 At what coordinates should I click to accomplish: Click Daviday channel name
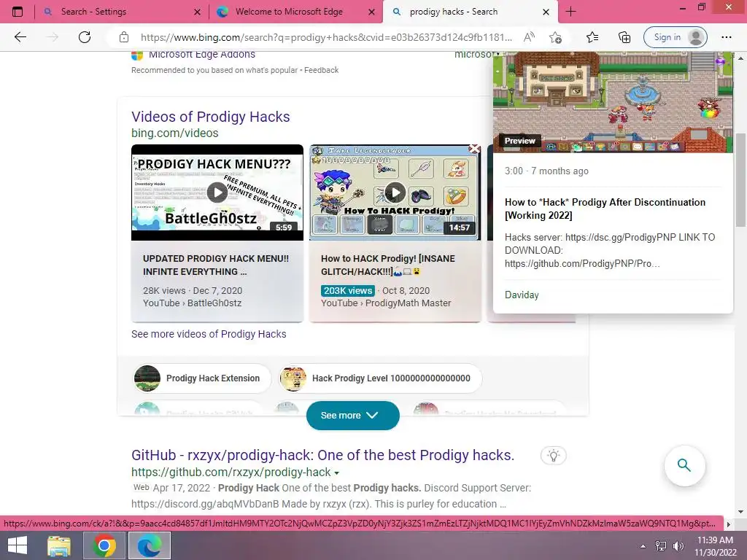(x=522, y=295)
